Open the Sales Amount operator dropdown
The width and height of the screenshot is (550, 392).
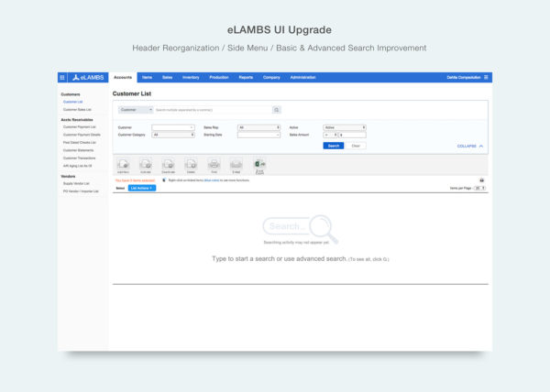(330, 135)
